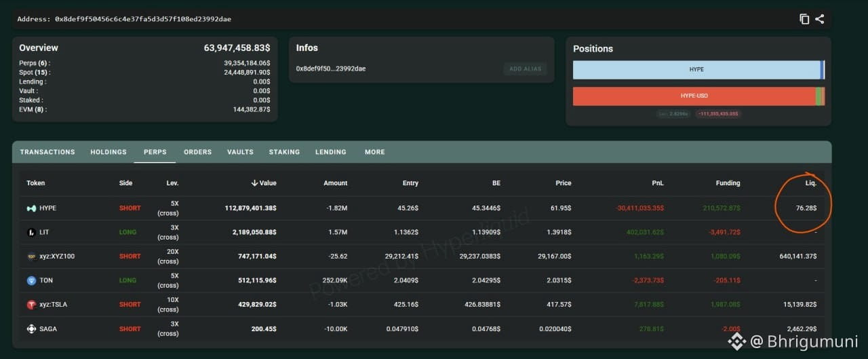Sort table by Liq. column header

click(x=811, y=183)
